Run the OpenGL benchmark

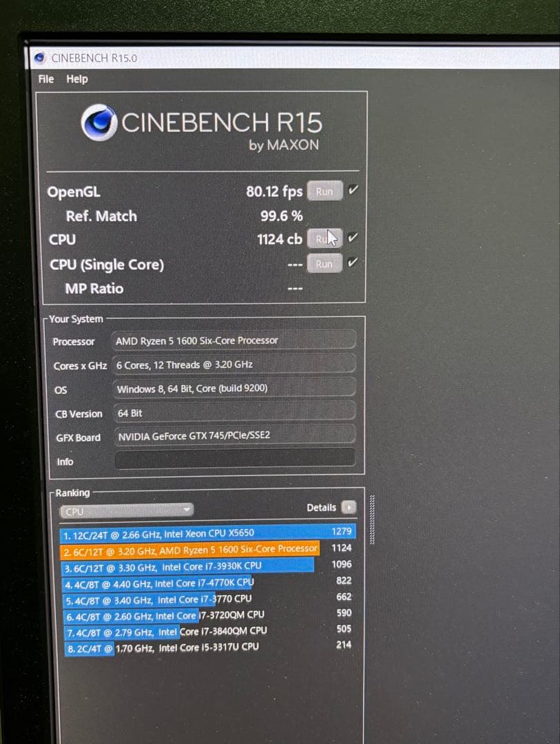tap(324, 191)
